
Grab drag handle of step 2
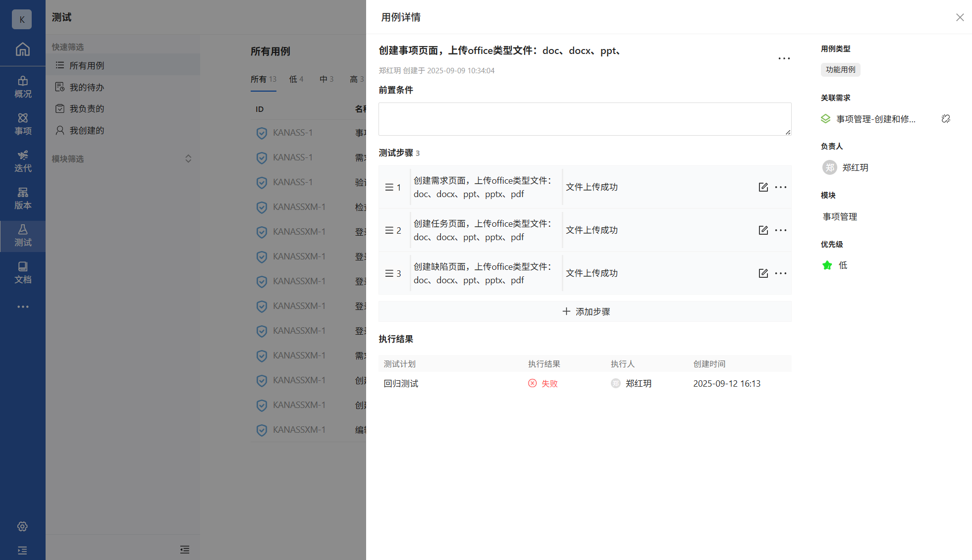tap(389, 230)
